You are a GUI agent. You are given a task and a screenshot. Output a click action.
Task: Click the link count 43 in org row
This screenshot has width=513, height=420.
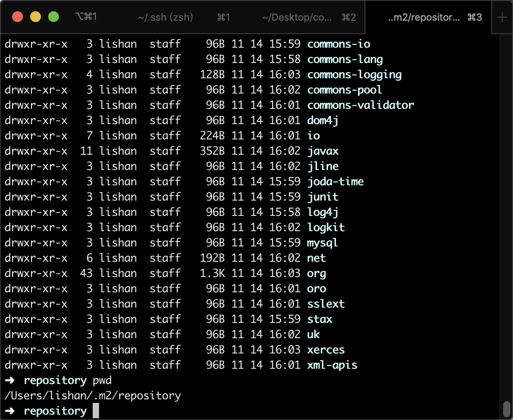coord(86,273)
